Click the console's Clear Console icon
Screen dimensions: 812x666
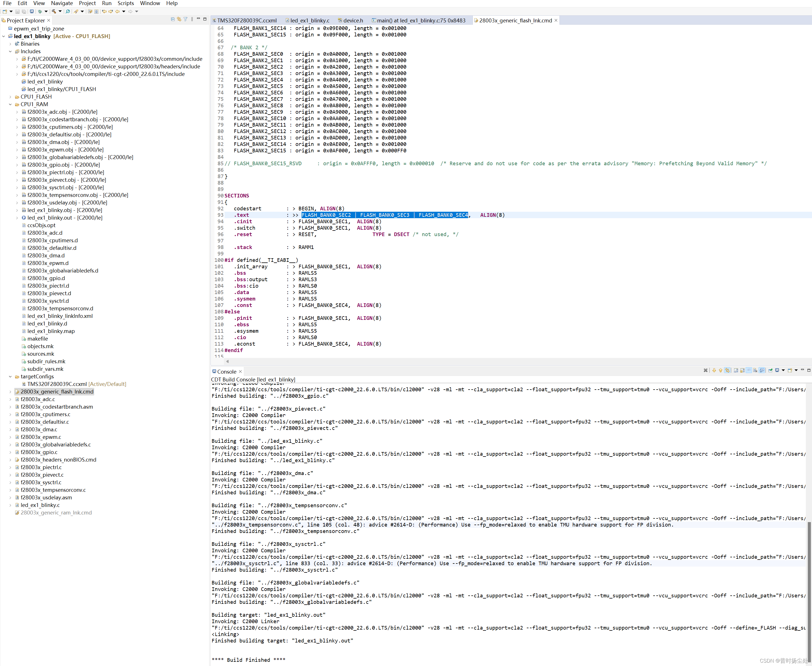coord(755,370)
